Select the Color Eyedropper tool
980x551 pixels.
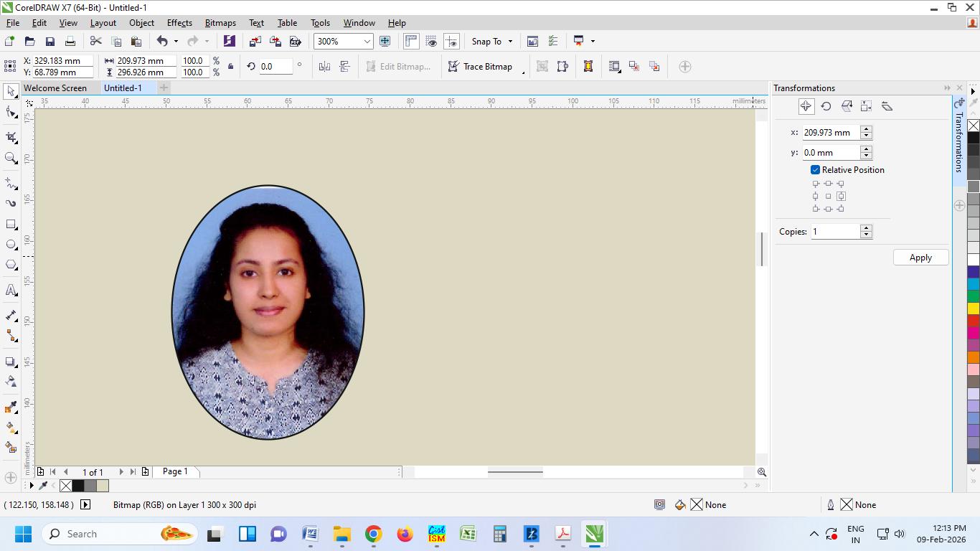click(x=11, y=407)
